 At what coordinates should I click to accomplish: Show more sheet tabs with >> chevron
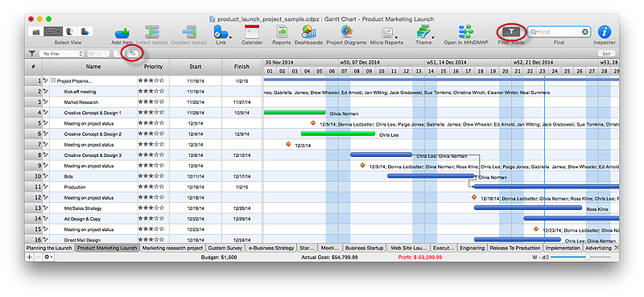616,248
